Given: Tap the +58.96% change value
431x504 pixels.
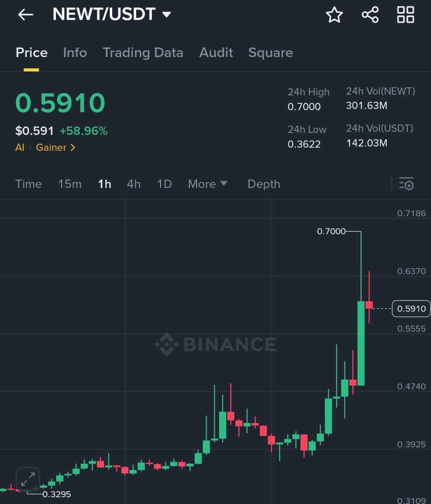Looking at the screenshot, I should tap(84, 131).
